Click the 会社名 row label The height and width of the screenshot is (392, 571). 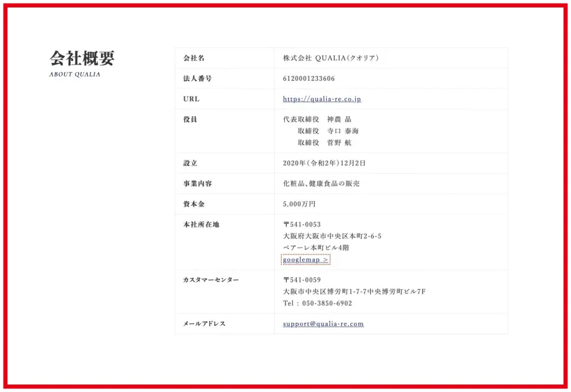pyautogui.click(x=193, y=58)
